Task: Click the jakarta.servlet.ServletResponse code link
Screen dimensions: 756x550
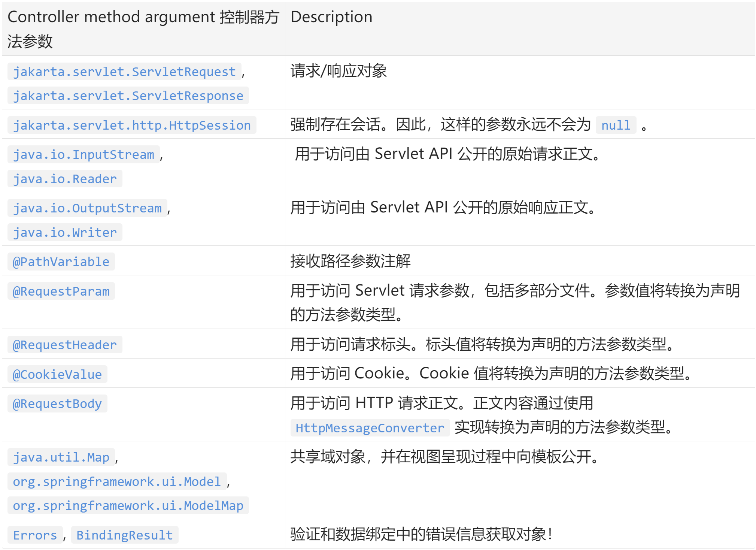Action: click(128, 96)
